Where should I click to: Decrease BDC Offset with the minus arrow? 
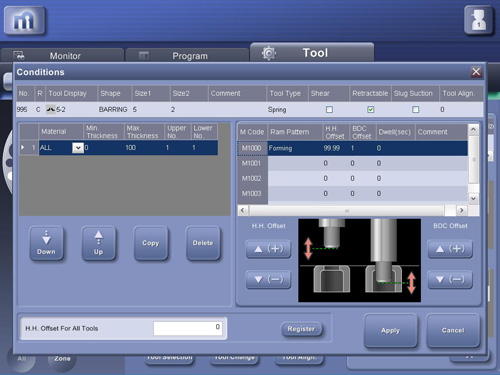(x=450, y=279)
